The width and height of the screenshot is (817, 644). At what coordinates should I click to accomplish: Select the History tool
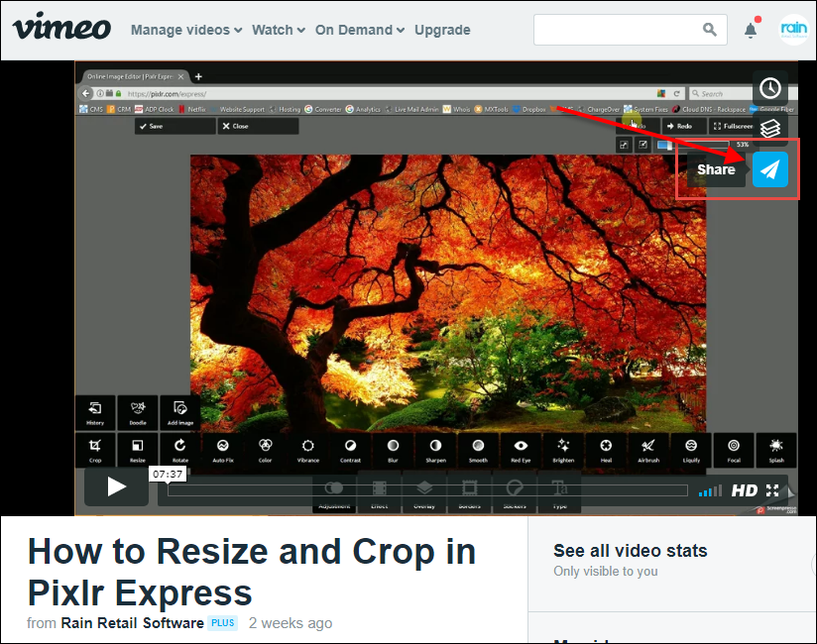tap(95, 413)
